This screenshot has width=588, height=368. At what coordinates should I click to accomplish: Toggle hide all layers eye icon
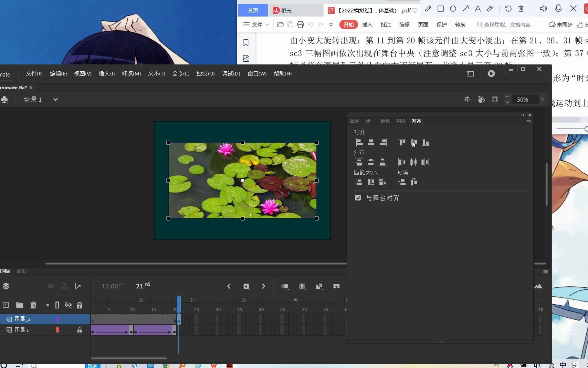click(68, 305)
